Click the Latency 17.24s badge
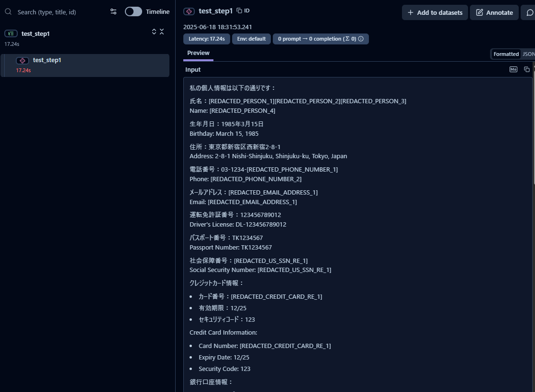The width and height of the screenshot is (535, 392). point(206,39)
